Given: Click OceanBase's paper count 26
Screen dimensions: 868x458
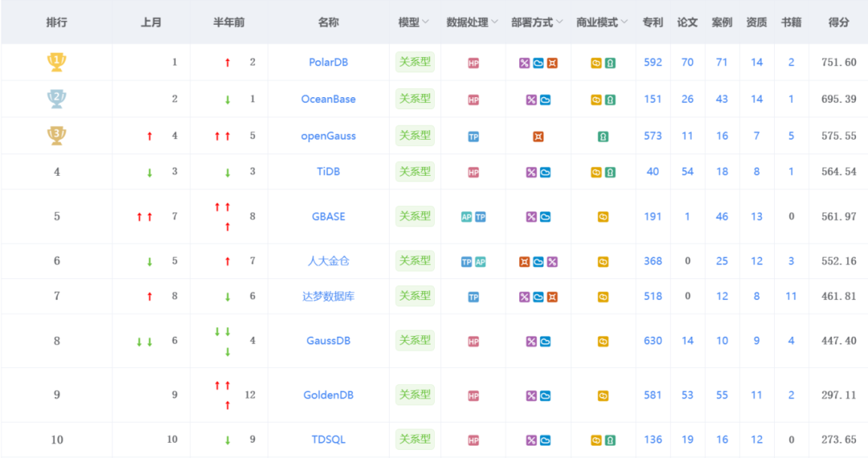Looking at the screenshot, I should tap(687, 99).
